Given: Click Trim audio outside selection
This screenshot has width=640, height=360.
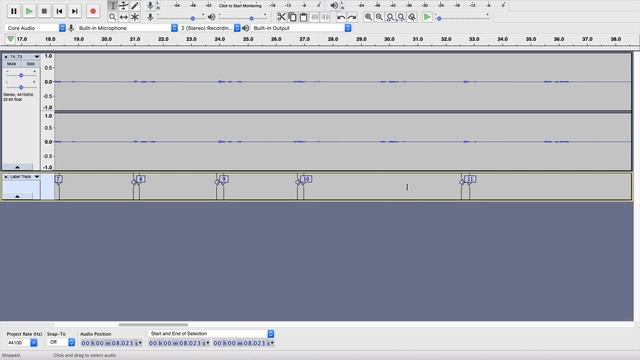Looking at the screenshot, I should click(315, 17).
